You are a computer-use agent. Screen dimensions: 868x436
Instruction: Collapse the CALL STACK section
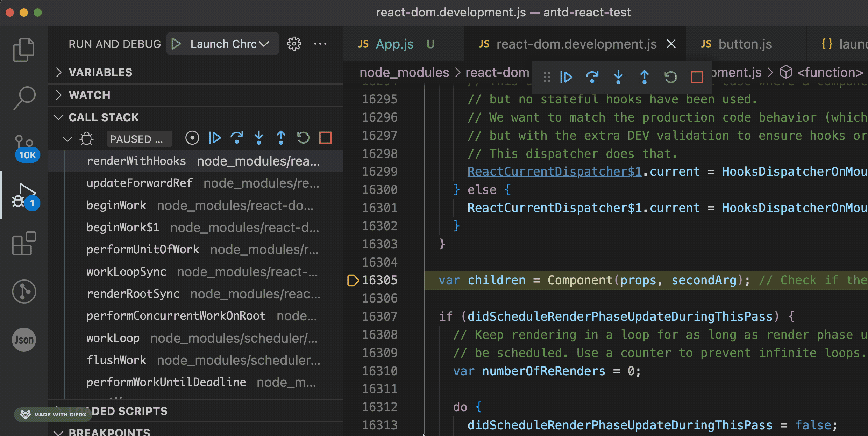point(104,117)
